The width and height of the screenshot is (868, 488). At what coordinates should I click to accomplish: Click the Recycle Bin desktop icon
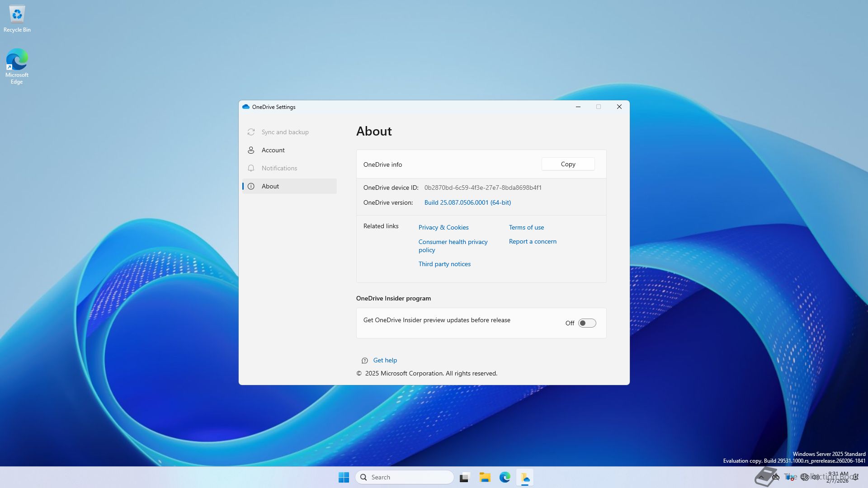coord(17,19)
